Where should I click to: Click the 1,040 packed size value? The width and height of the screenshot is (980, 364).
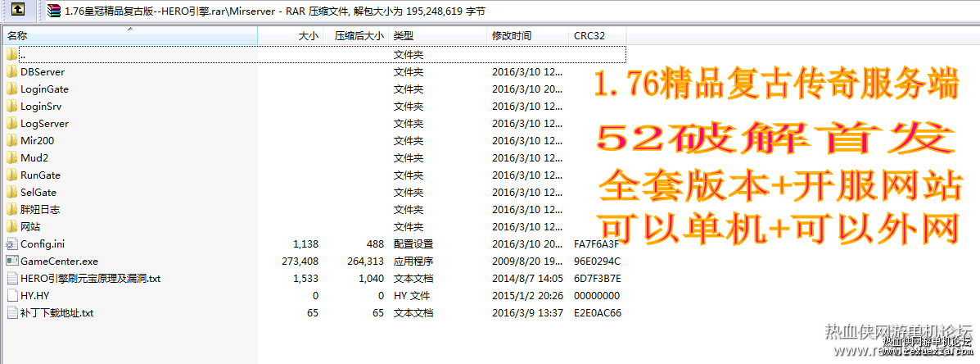tap(370, 278)
